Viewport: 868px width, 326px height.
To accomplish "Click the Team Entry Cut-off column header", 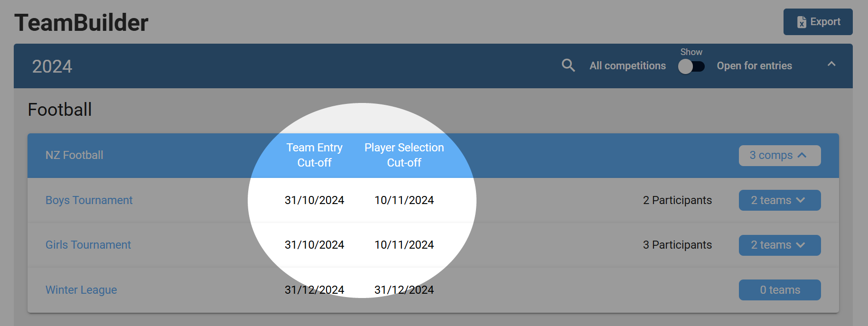I will (x=314, y=155).
